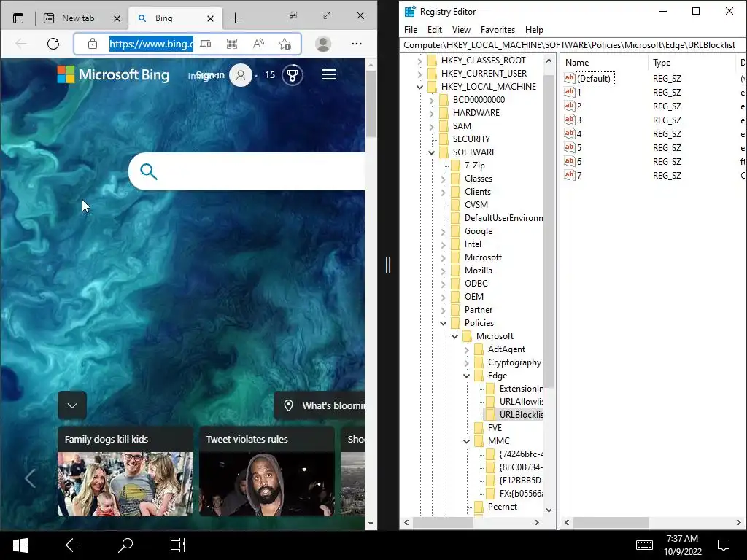Click the browser refresh button

(53, 44)
